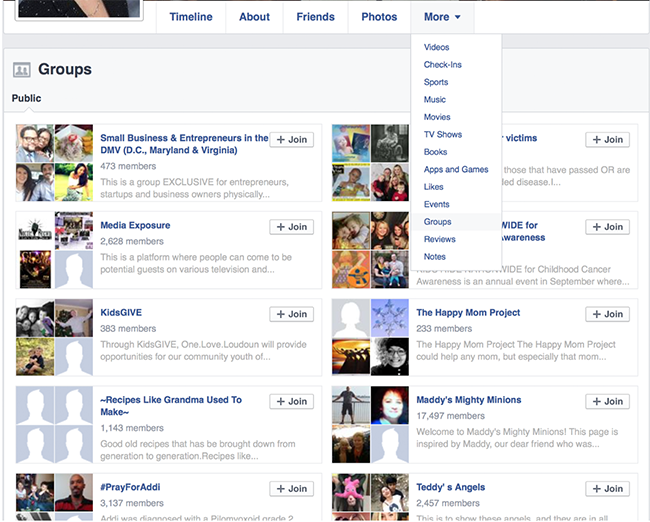650x522 pixels.
Task: Join The Happy Mom Project group
Action: pyautogui.click(x=608, y=314)
